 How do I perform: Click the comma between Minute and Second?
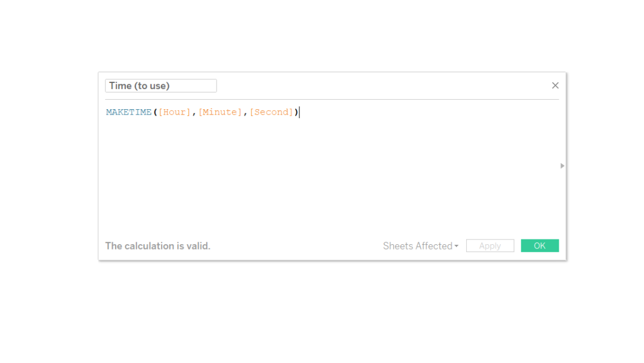point(244,112)
